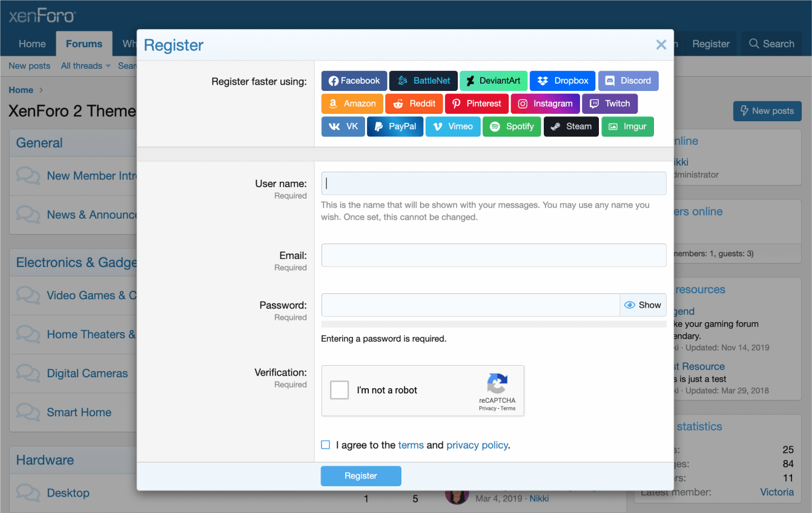
Task: Click the New Member Intro forum bubble icon
Action: click(28, 176)
